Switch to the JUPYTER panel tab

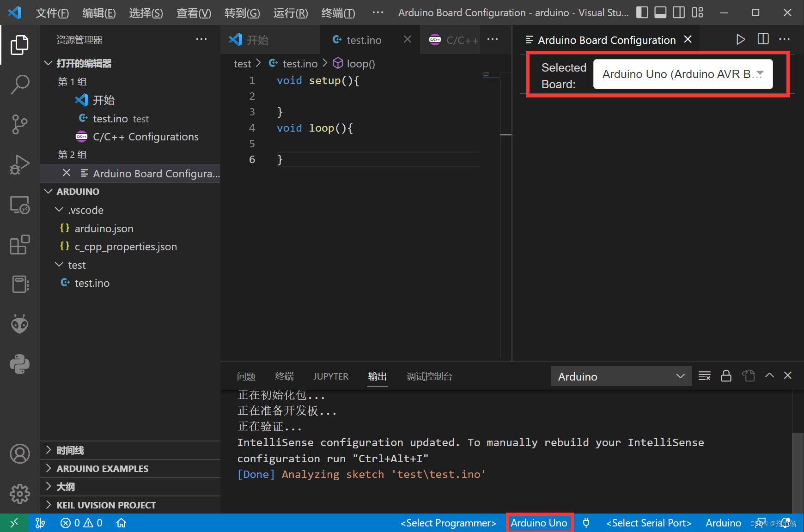coord(331,376)
